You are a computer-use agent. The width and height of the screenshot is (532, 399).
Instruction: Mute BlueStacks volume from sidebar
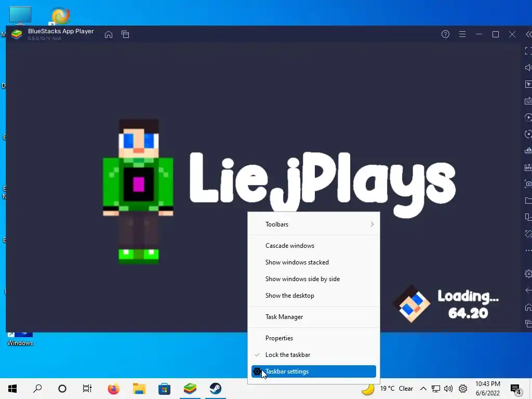[528, 68]
